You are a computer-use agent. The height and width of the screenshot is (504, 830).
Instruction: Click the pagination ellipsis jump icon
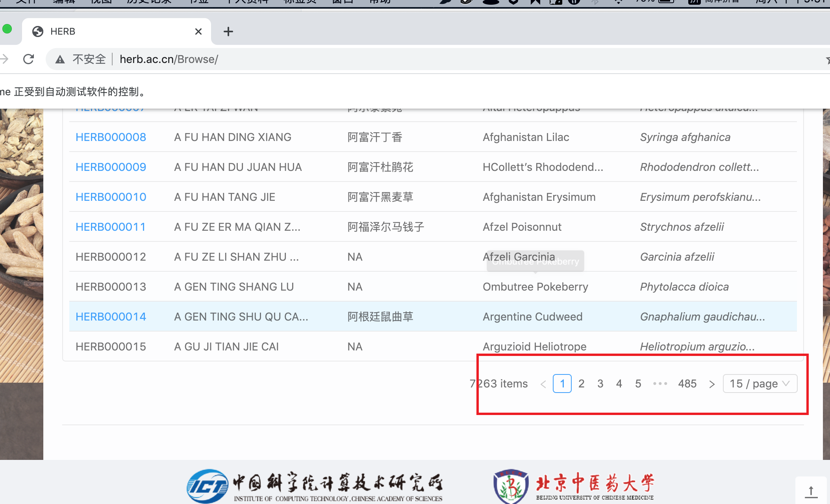point(660,384)
